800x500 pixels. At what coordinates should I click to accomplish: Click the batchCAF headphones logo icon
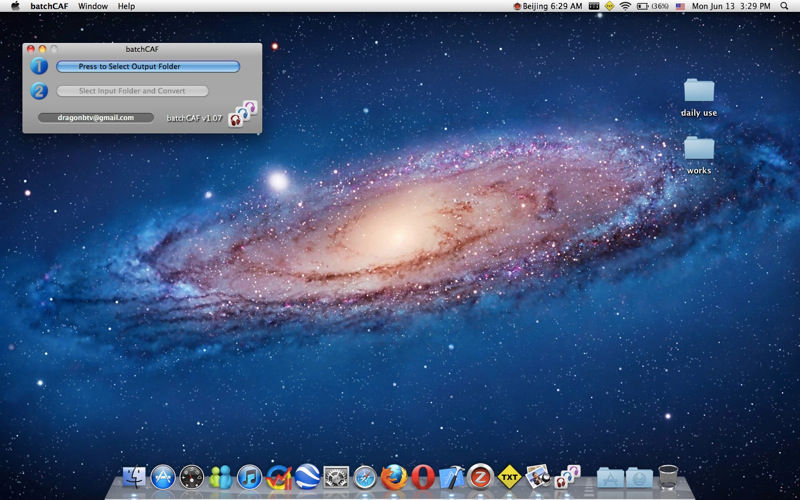(x=242, y=114)
